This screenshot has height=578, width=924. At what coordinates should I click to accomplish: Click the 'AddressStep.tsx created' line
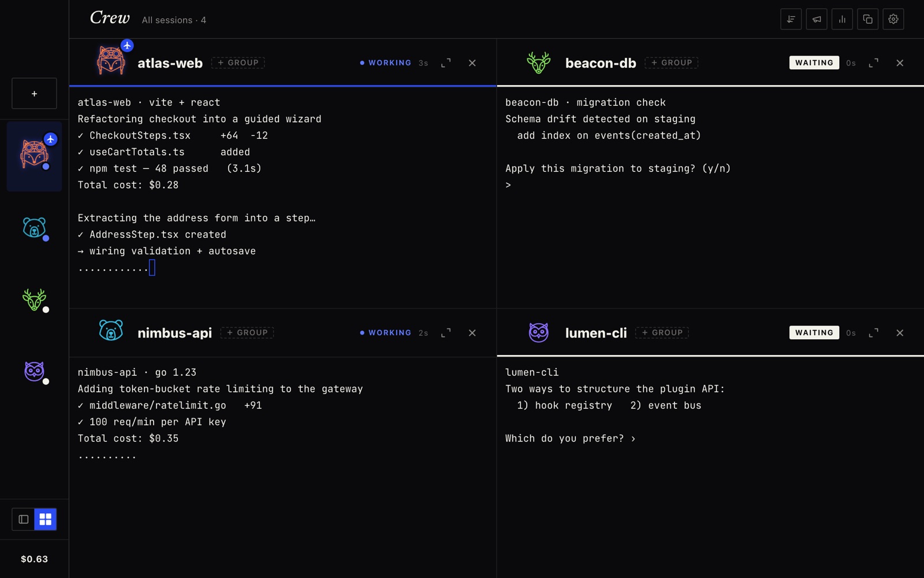[152, 235]
